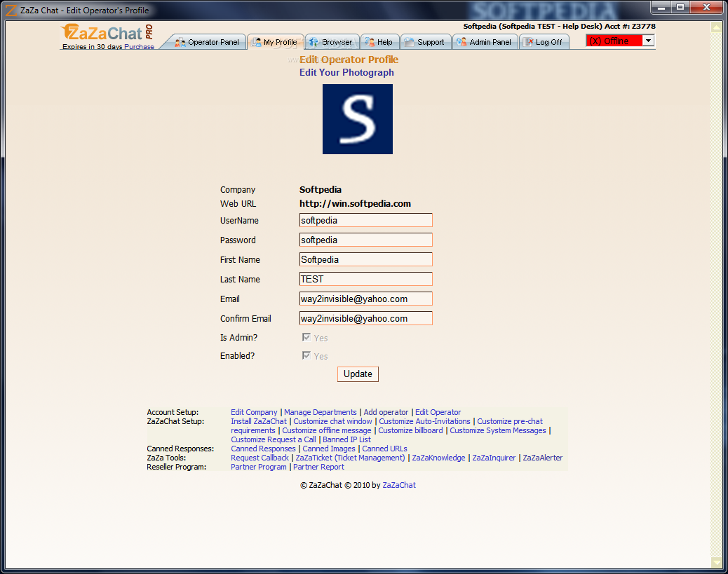Click the Last Name input field
Viewport: 728px width, 574px height.
click(x=366, y=279)
